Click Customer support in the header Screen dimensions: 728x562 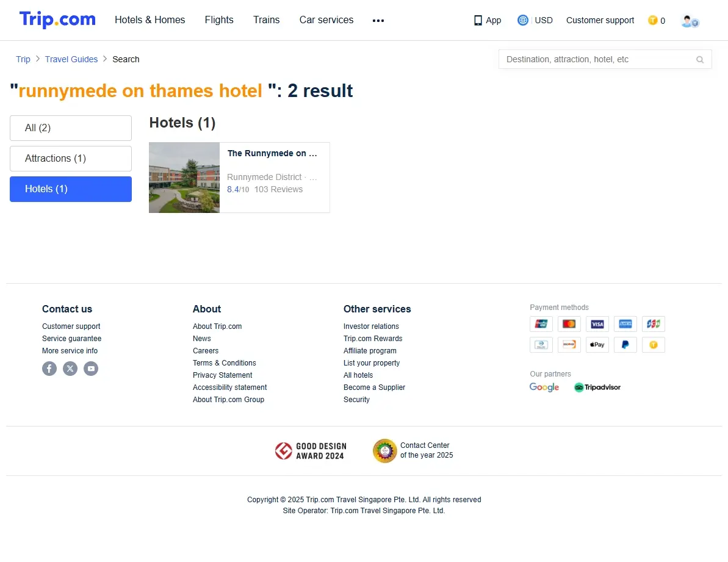tap(600, 20)
